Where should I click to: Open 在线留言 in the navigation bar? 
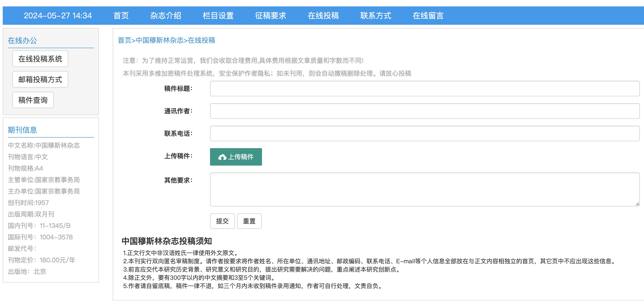(428, 16)
